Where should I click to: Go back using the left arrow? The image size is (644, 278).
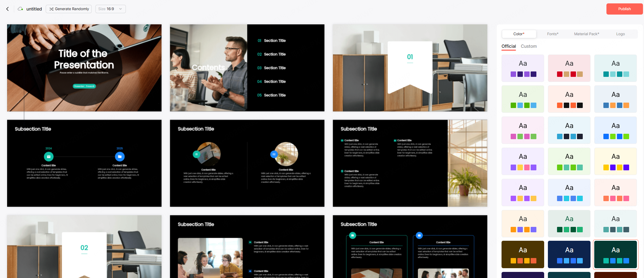pyautogui.click(x=7, y=9)
